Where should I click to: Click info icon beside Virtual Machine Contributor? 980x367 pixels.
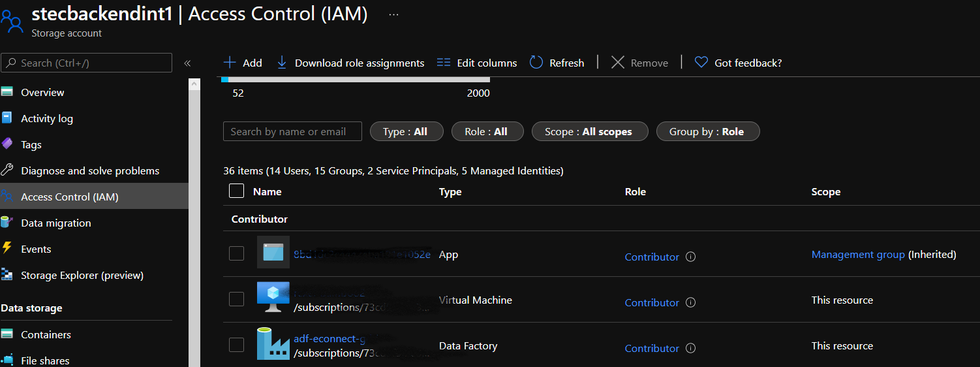[691, 302]
